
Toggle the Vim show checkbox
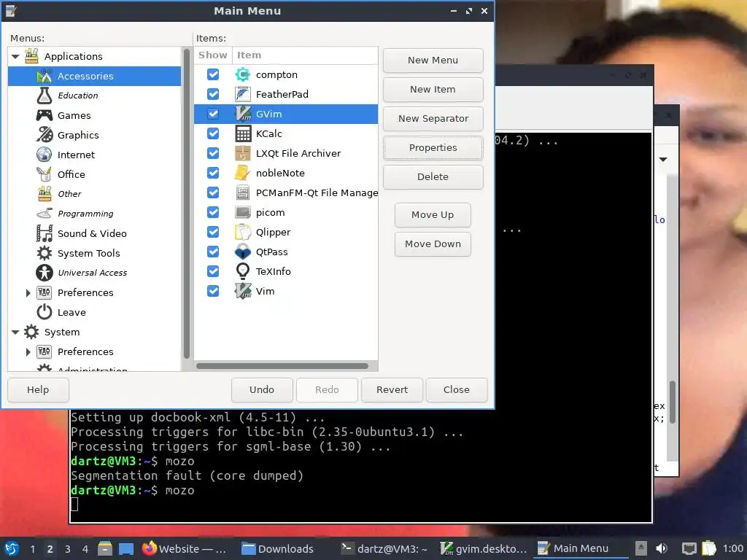pyautogui.click(x=213, y=291)
